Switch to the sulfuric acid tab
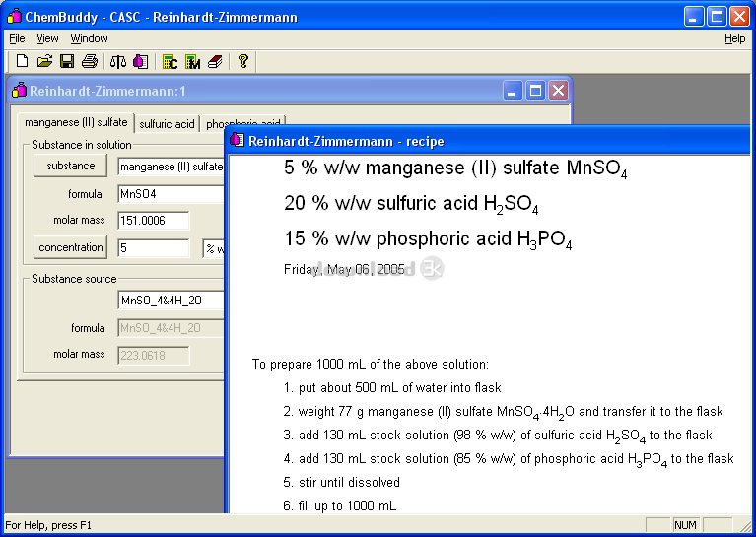Screen dimensions: 756x537 [x=167, y=124]
